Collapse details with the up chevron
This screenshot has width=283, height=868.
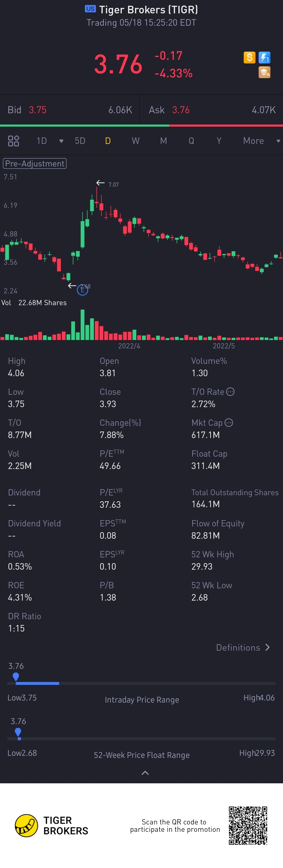coord(145,773)
